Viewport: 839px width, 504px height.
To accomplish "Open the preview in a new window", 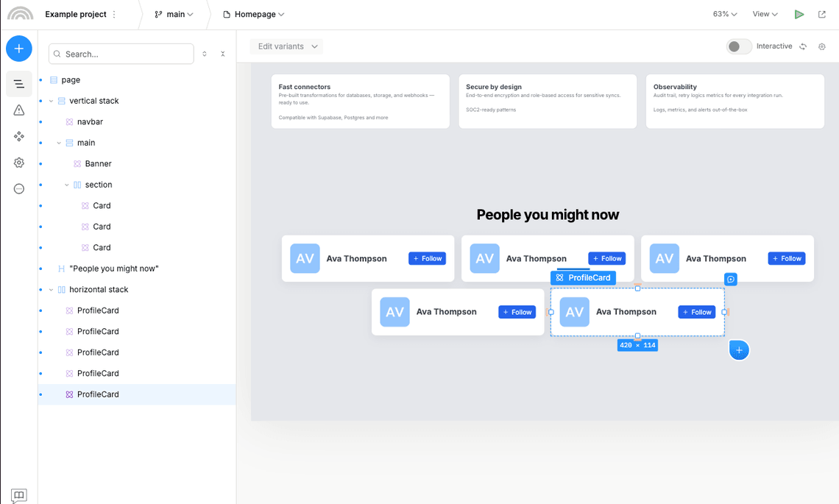I will tap(822, 14).
